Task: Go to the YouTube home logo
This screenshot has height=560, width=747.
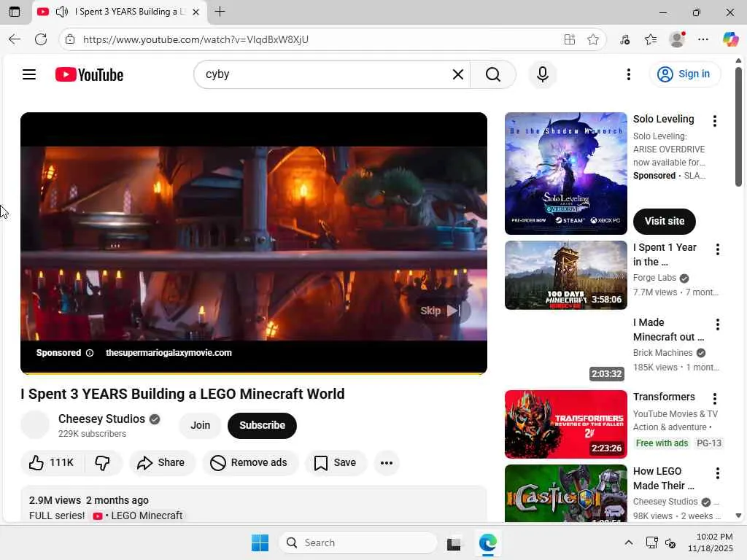Action: click(x=89, y=75)
